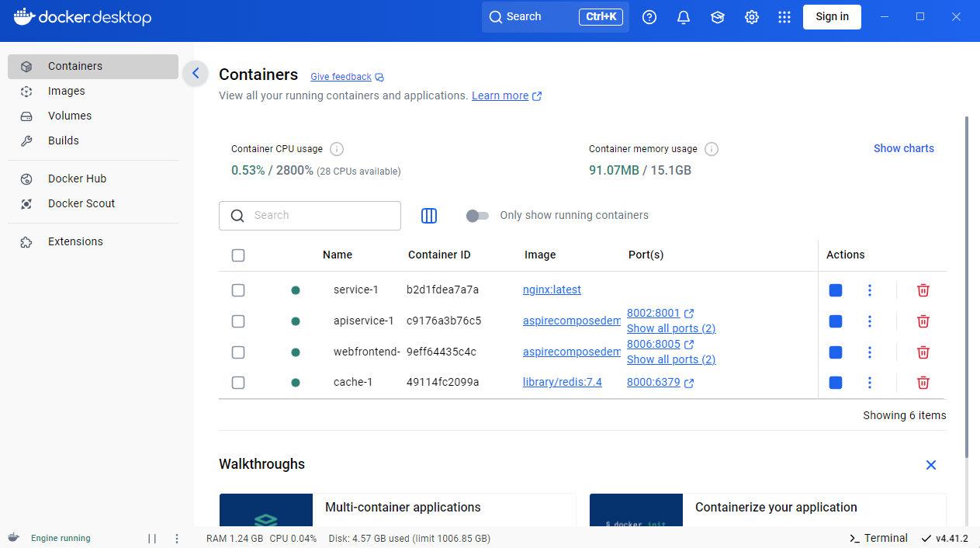Click the memory usage info icon
Image resolution: width=980 pixels, height=548 pixels.
point(712,149)
